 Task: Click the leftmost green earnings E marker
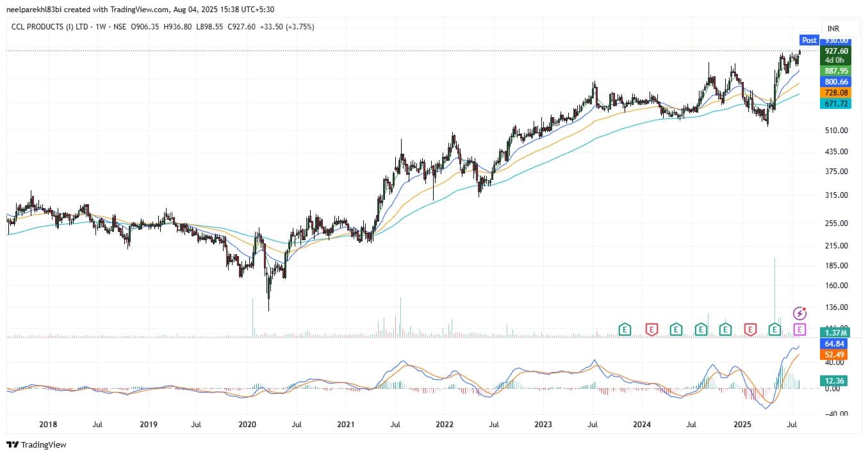pos(625,329)
